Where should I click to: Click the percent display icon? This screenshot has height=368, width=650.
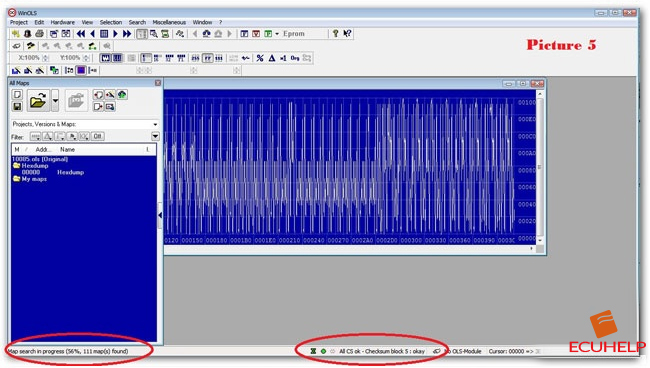(x=260, y=58)
